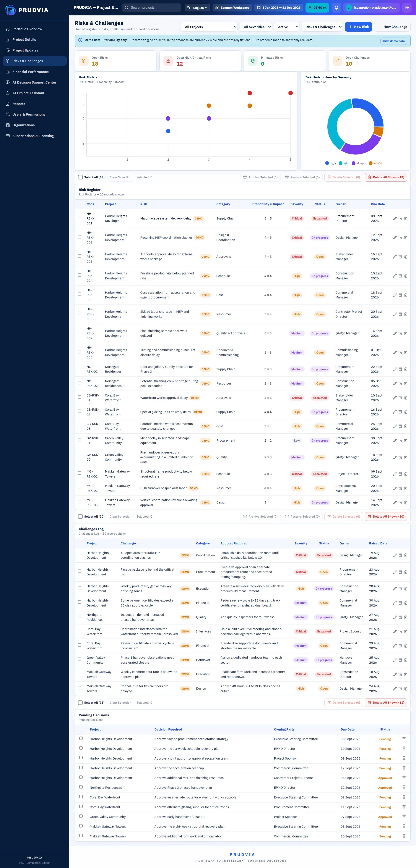This screenshot has height=868, width=416.
Task: Click the red risk matrix dot at 5×5
Action: [291, 93]
